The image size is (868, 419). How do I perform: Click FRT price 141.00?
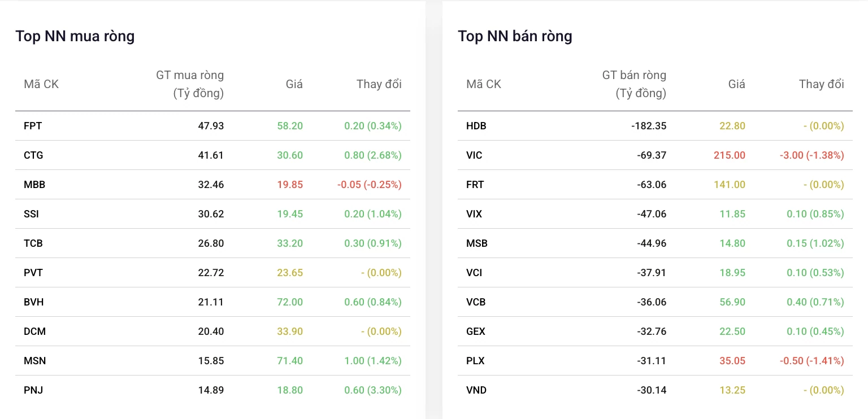[x=730, y=185]
